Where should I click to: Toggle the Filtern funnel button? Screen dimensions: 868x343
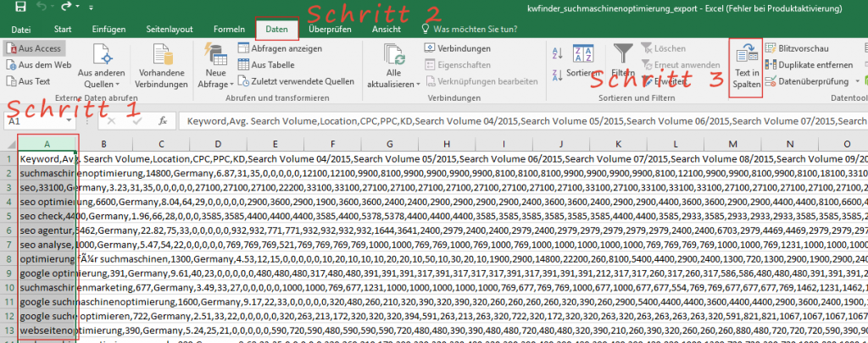pyautogui.click(x=623, y=62)
